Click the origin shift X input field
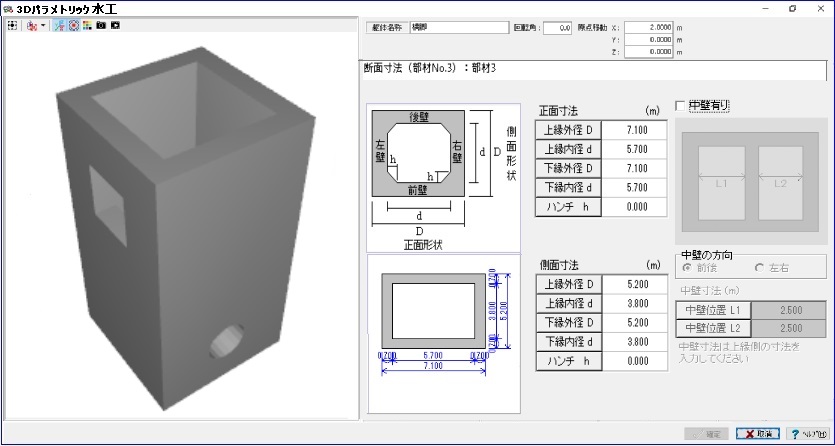Screen dimensions: 835x446 pyautogui.click(x=649, y=28)
